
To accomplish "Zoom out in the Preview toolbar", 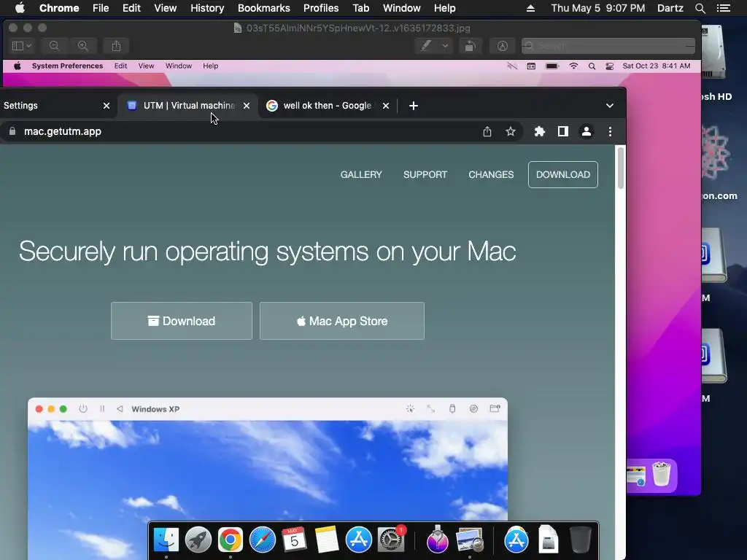I will [x=54, y=46].
